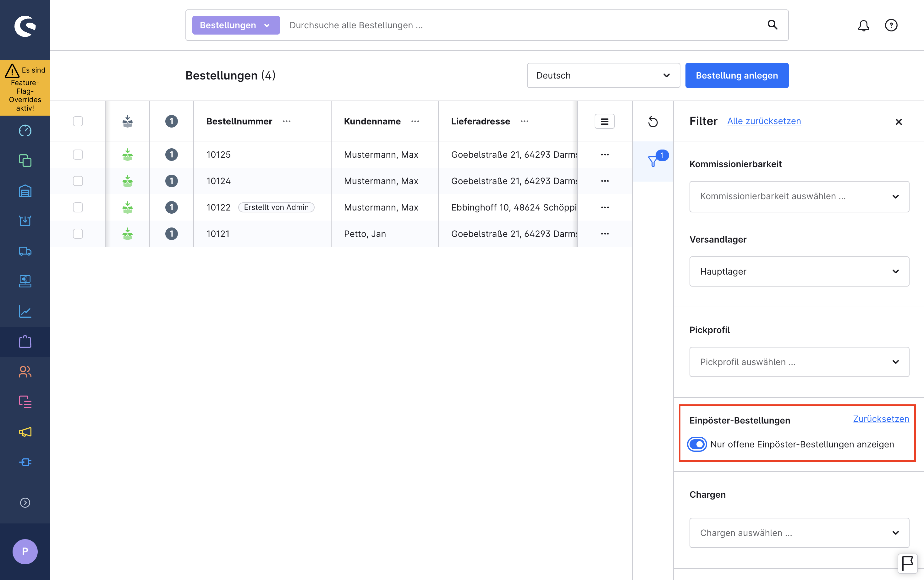
Task: Open the Orders shopping bag sidebar icon
Action: 25,342
